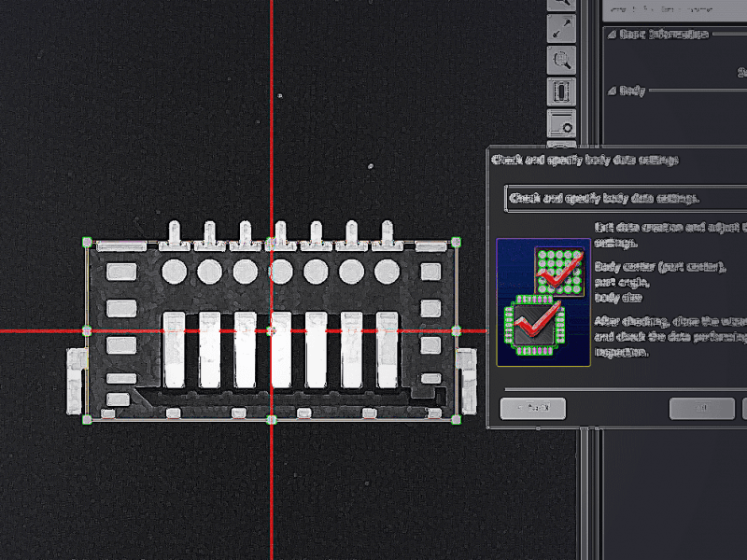Click the bottom-center bounding box handle
This screenshot has height=560, width=747.
(x=271, y=419)
